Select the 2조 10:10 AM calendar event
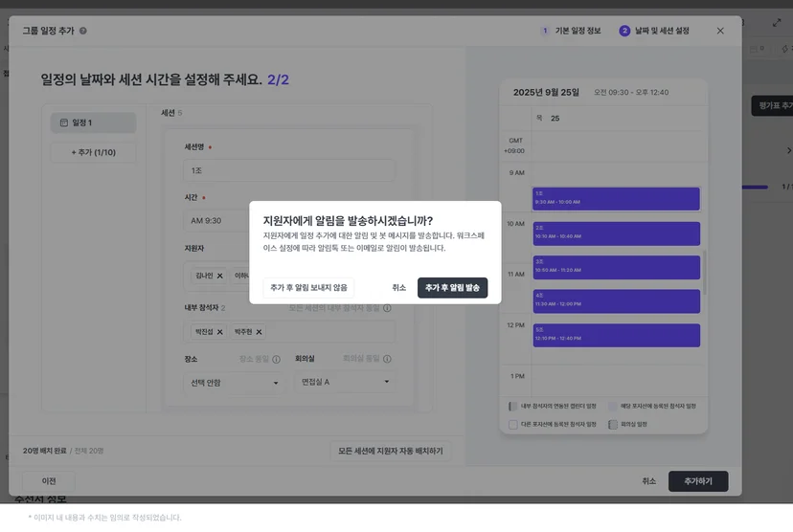The width and height of the screenshot is (793, 532). 616,233
